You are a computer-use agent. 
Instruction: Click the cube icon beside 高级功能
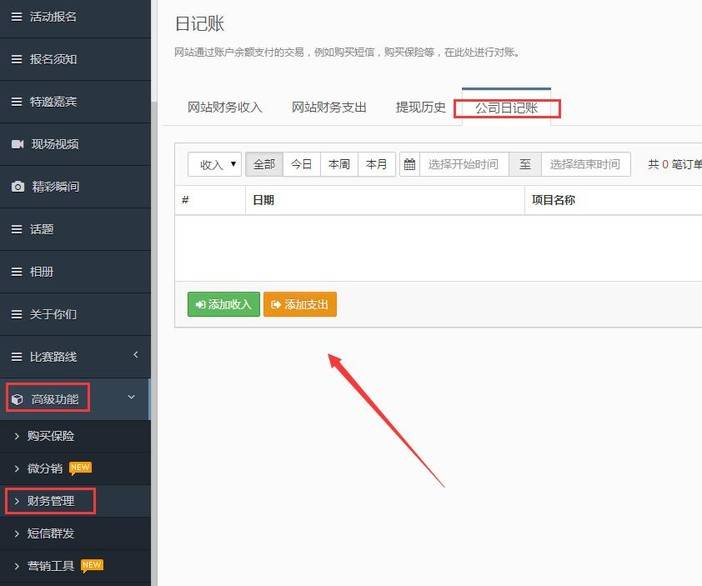click(x=17, y=399)
